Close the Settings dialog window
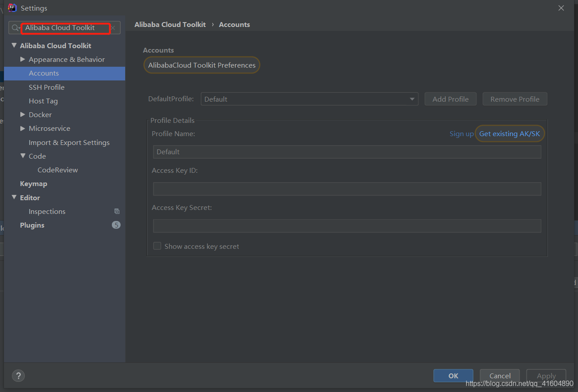Viewport: 578px width, 392px height. pos(561,8)
